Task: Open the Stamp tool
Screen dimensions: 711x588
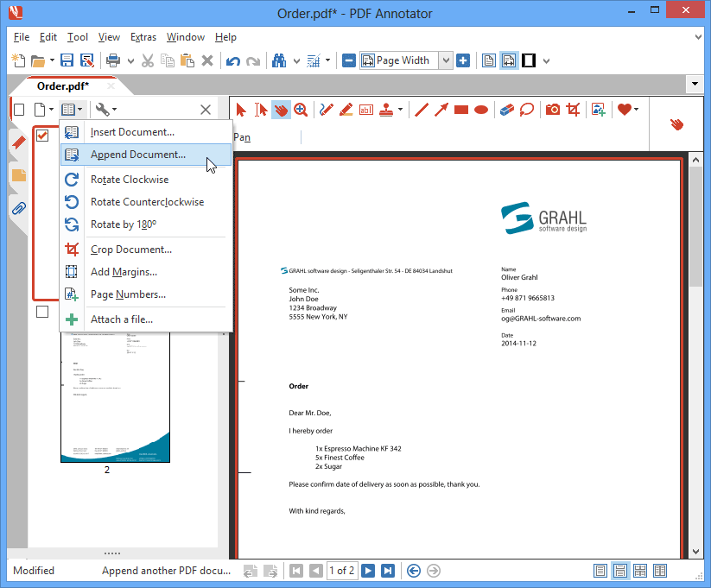Action: click(x=385, y=109)
